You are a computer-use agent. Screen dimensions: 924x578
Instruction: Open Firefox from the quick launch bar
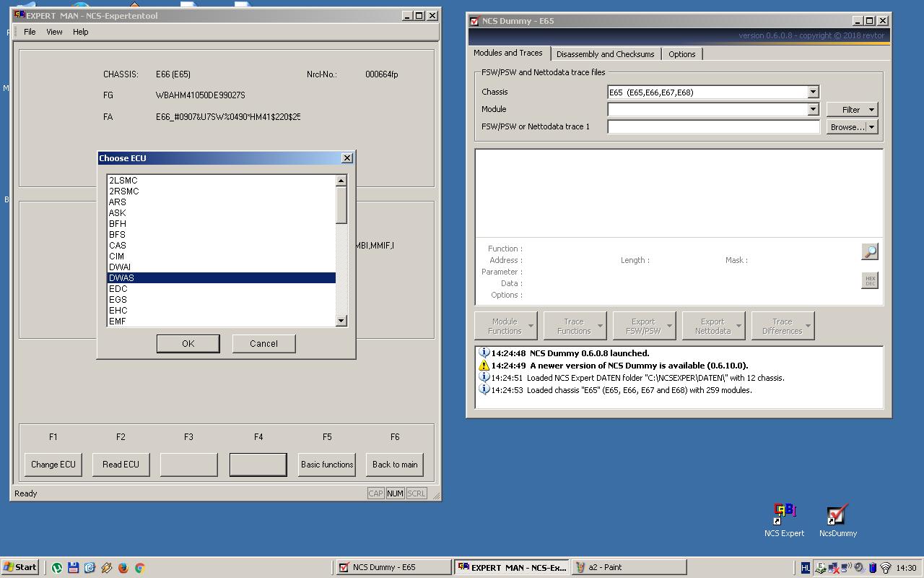tap(123, 568)
